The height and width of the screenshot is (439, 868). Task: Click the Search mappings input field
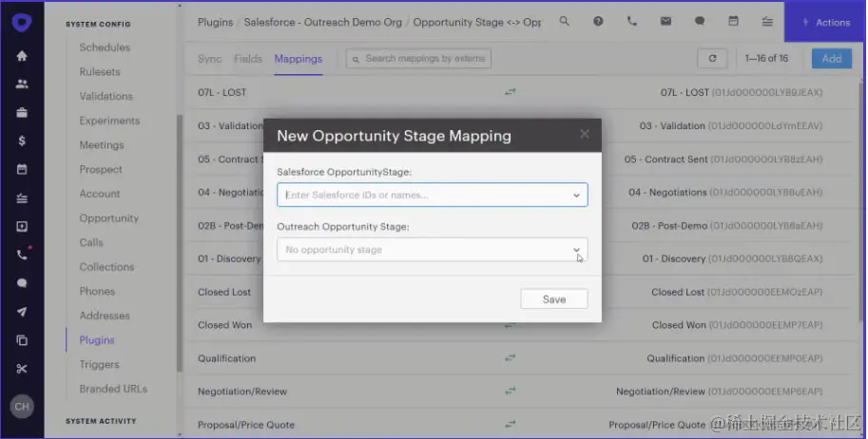pos(418,59)
